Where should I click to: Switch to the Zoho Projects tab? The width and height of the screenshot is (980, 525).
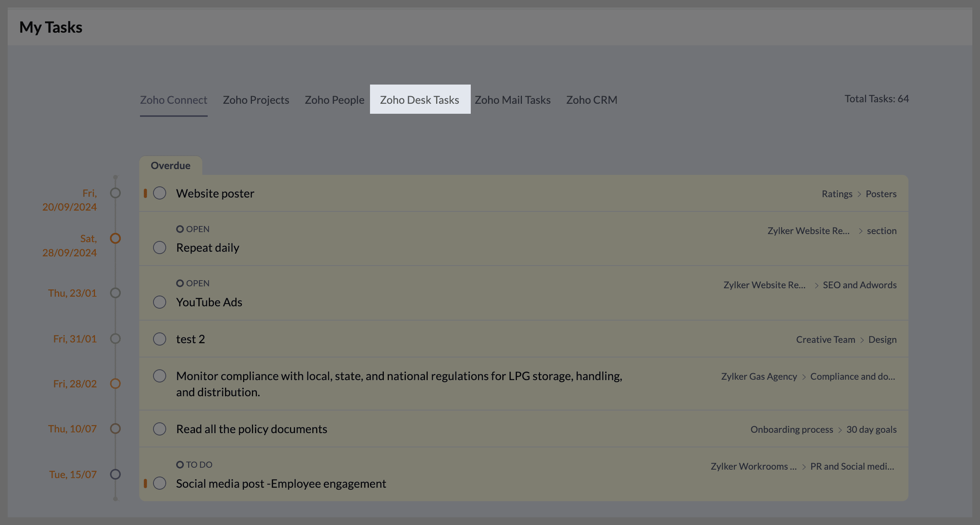256,100
